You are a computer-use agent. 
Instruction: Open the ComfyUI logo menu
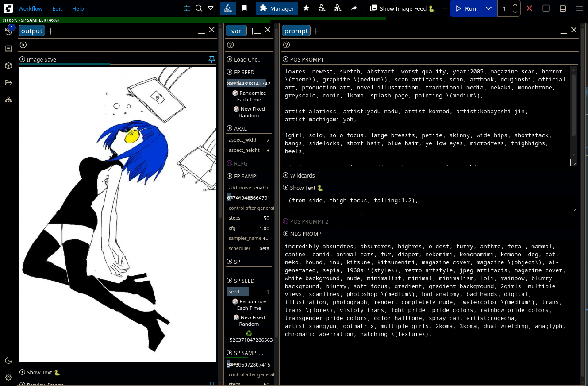point(8,8)
